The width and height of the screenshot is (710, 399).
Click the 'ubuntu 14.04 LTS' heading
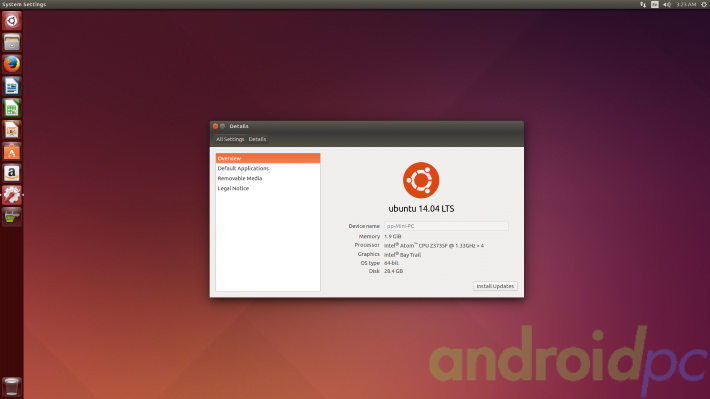point(421,209)
